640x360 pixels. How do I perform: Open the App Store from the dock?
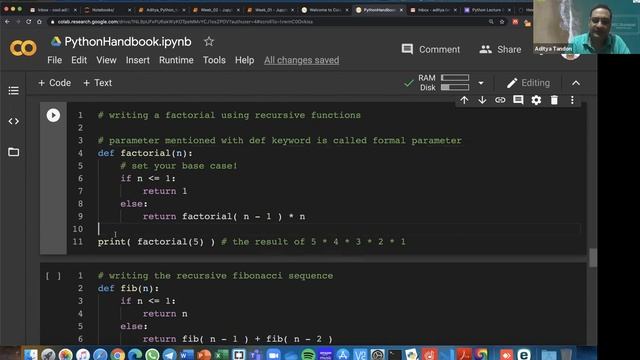[x=343, y=354]
